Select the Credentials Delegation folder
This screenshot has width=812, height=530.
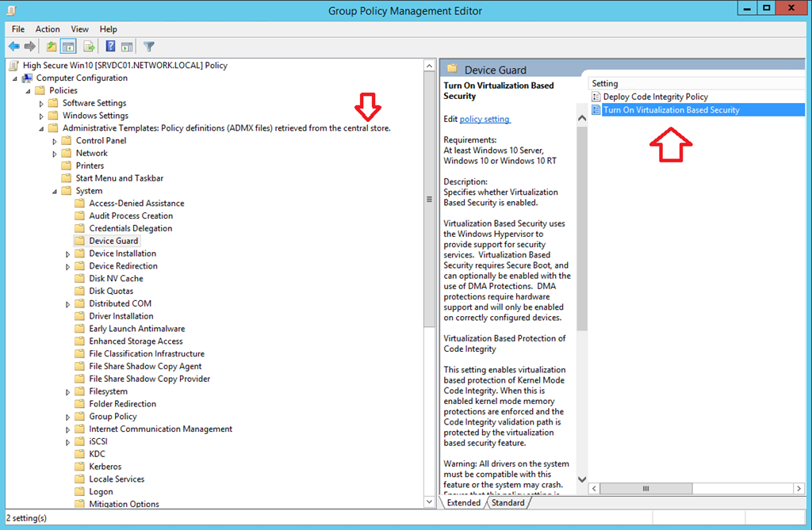tap(130, 228)
